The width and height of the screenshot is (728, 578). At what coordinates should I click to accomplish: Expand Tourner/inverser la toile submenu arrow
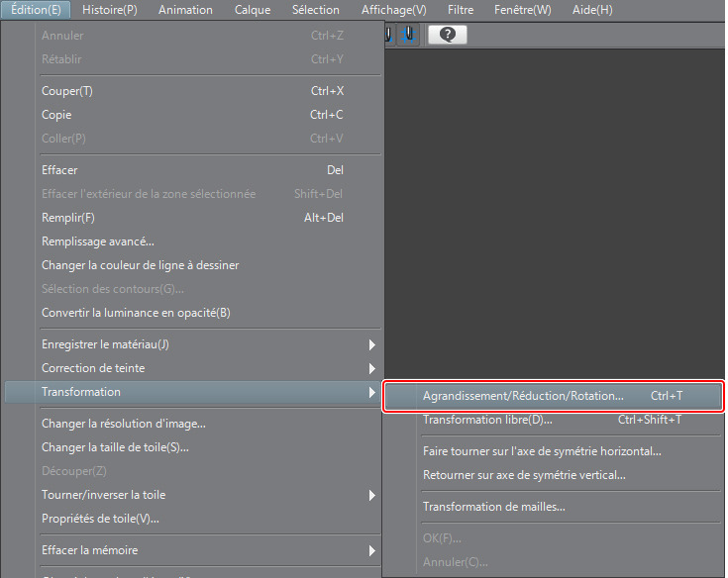[371, 496]
